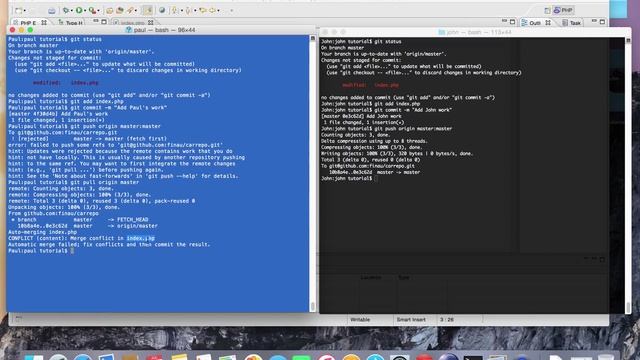640x360 pixels.
Task: Click the Next Annotation arrow icon
Action: point(174,10)
